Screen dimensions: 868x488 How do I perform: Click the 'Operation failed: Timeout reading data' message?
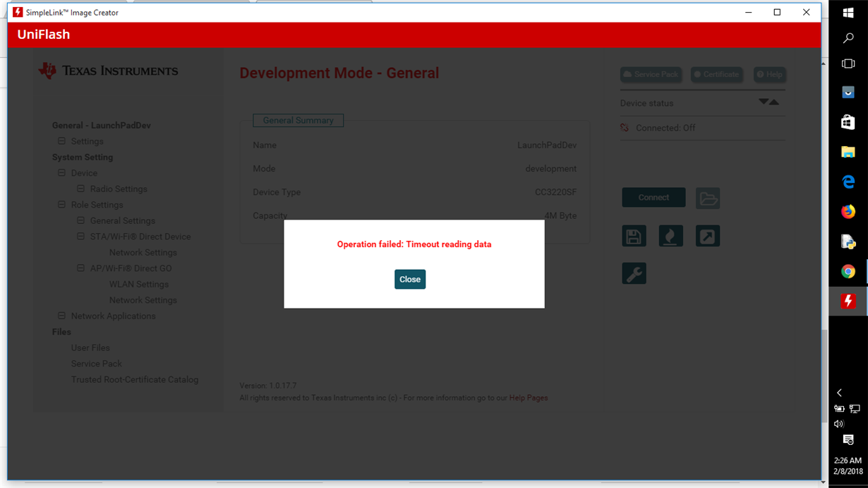[414, 244]
